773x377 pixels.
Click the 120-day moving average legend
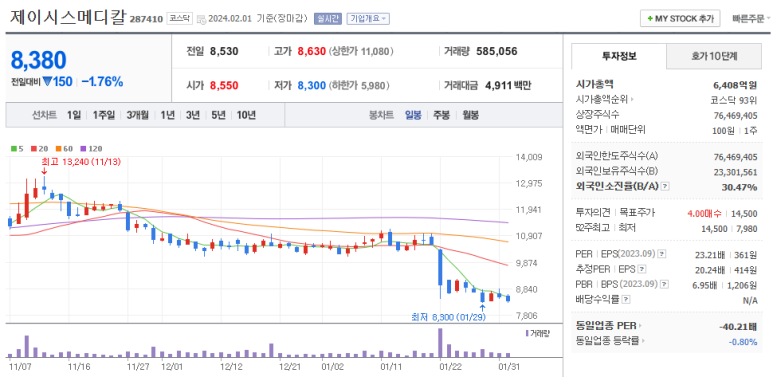click(90, 148)
